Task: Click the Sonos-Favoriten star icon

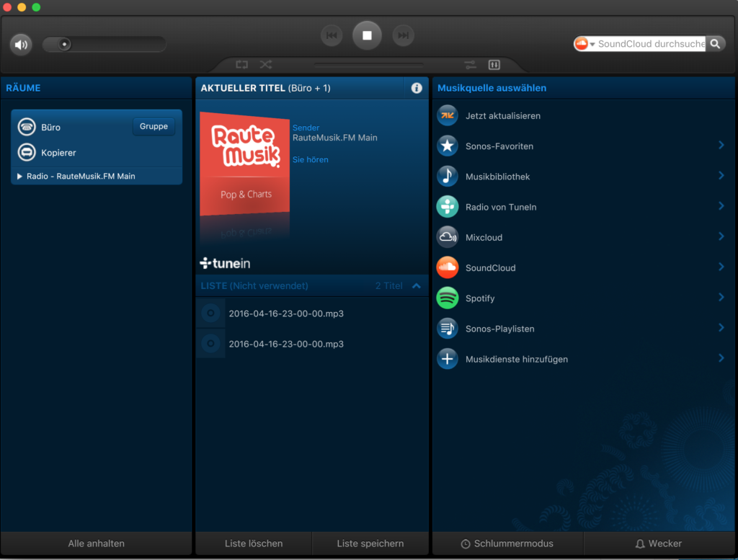Action: point(448,146)
